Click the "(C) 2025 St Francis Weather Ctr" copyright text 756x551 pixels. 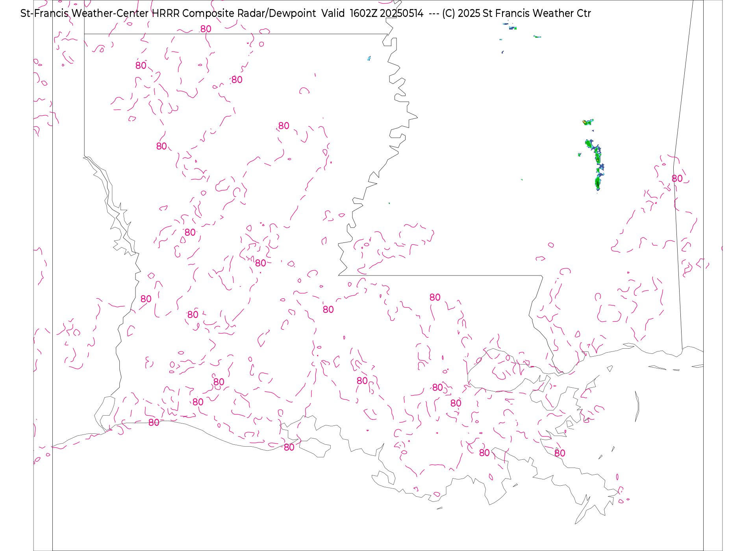tap(516, 13)
